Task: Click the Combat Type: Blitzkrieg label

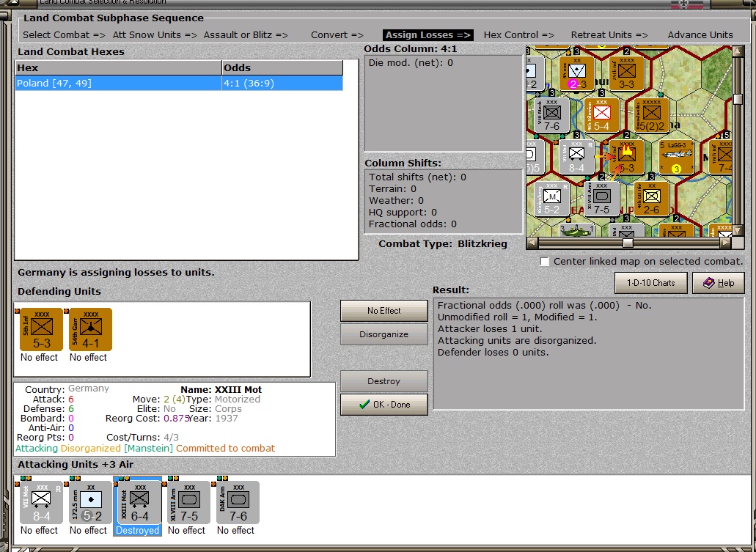Action: click(443, 244)
